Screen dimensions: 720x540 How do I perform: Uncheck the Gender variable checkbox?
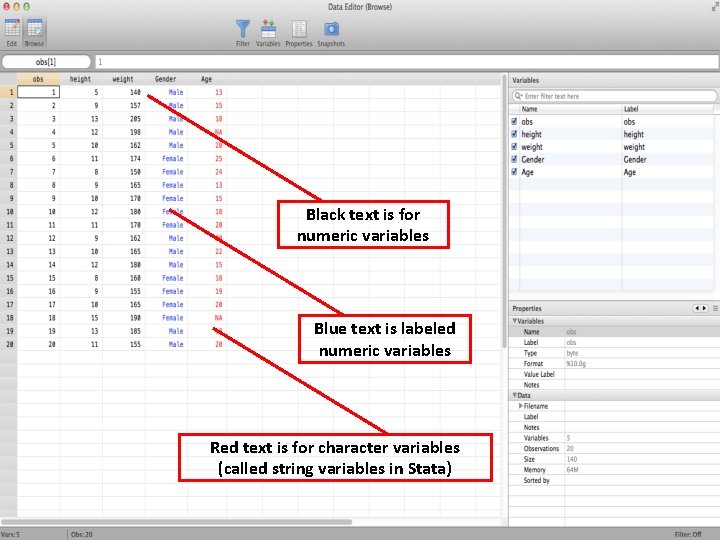[514, 159]
